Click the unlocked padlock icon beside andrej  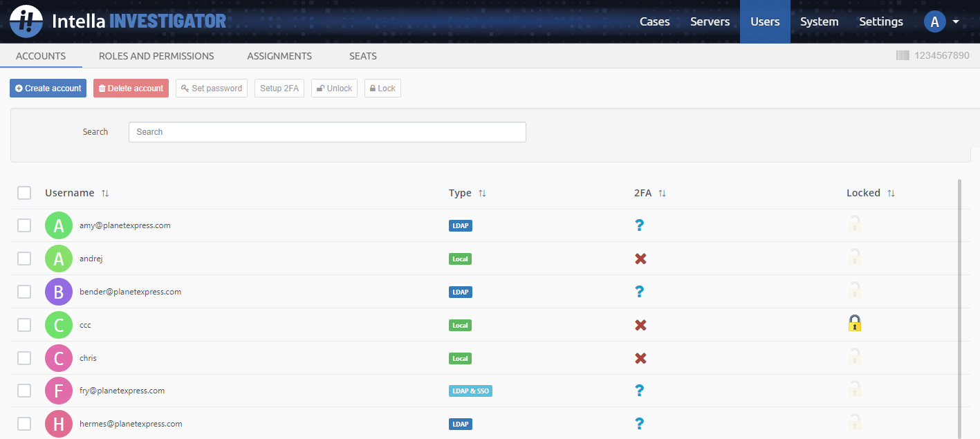pos(855,256)
